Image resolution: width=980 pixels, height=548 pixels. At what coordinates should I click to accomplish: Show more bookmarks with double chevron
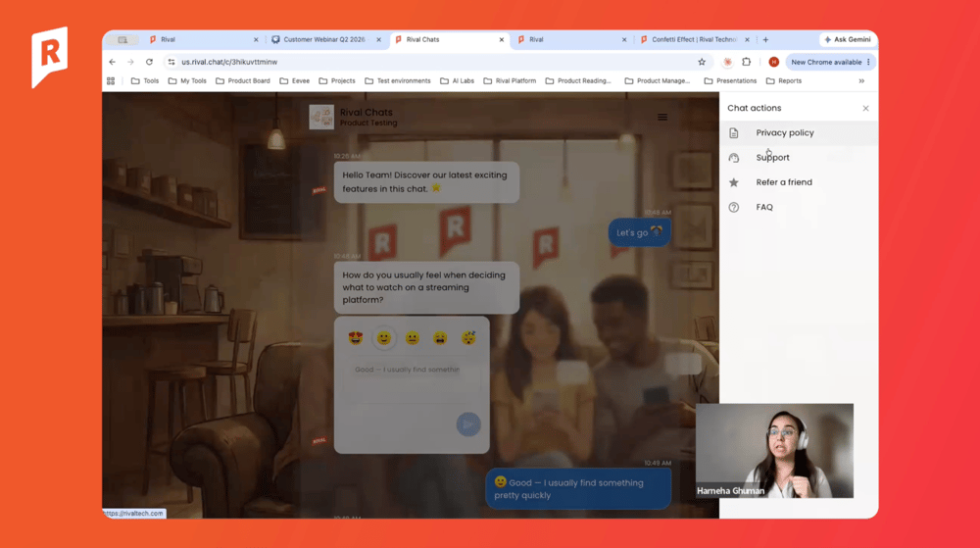click(861, 80)
